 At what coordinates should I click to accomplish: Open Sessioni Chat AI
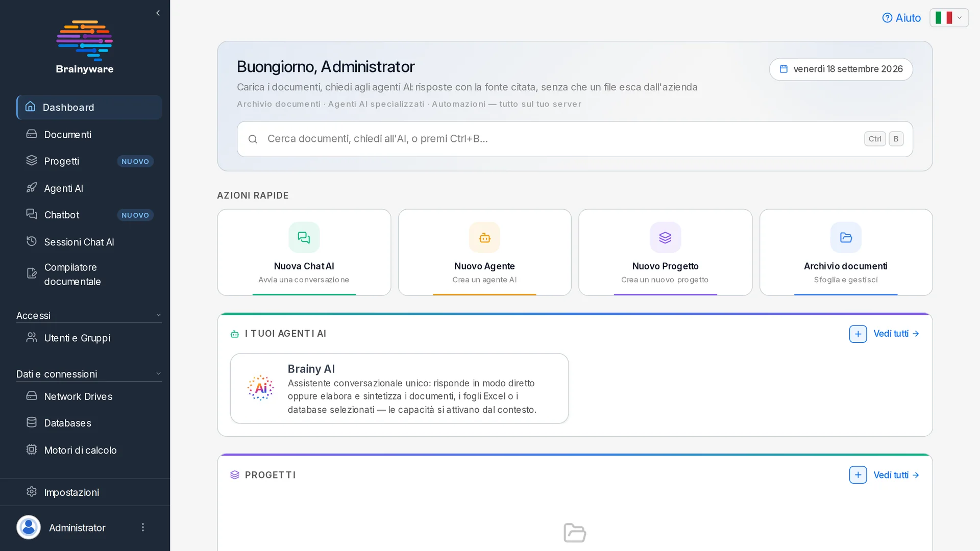coord(89,242)
